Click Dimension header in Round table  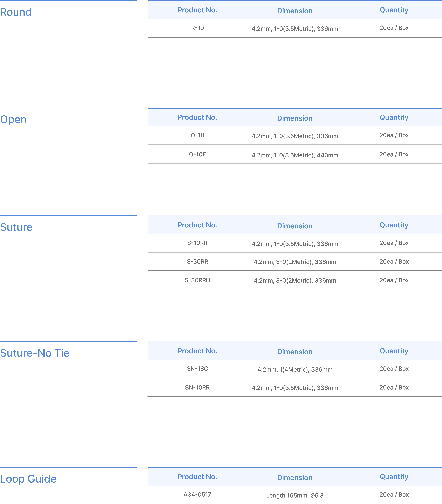295,11
